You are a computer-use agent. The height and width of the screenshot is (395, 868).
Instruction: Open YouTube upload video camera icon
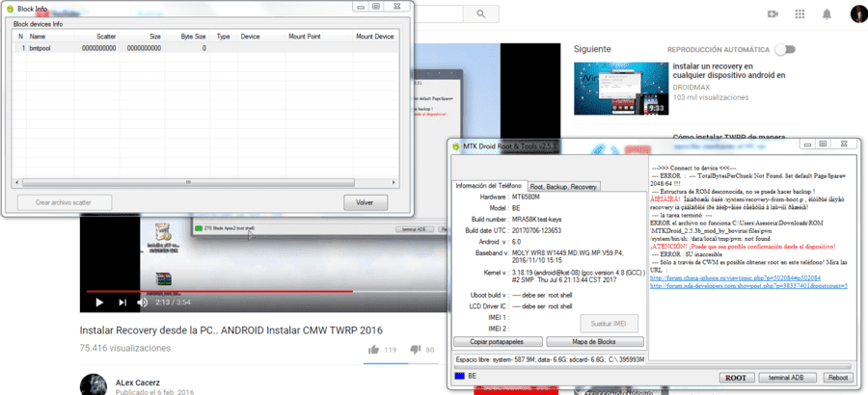773,14
